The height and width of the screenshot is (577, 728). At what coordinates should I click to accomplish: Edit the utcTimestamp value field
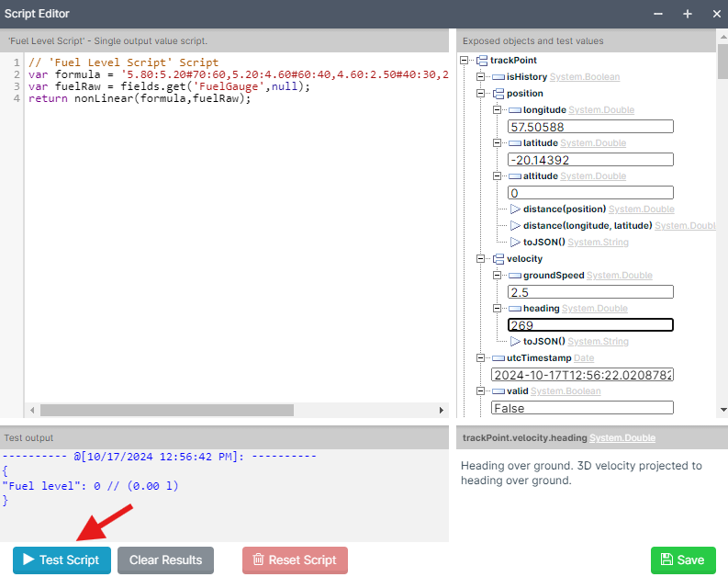[x=582, y=375]
